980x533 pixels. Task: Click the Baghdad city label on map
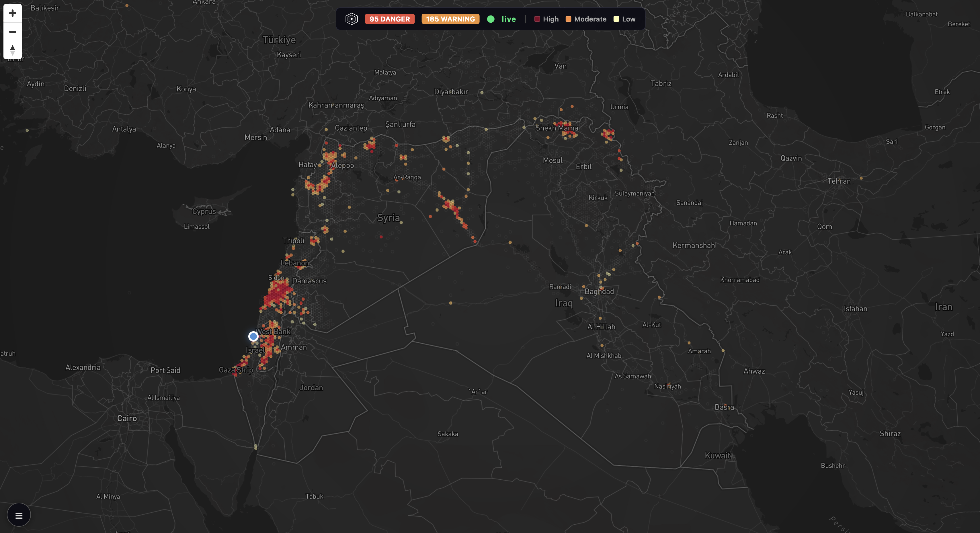(599, 292)
